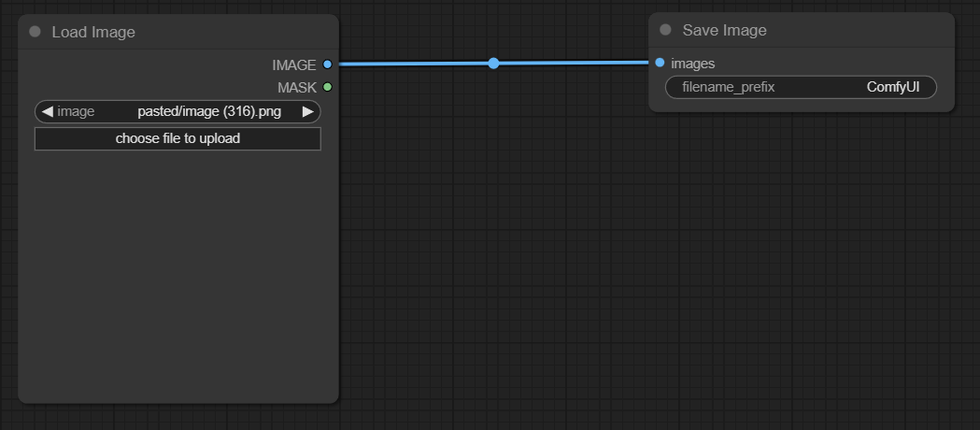Click the filename_prefix field containing ComfyUI
This screenshot has height=430, width=980.
point(801,87)
